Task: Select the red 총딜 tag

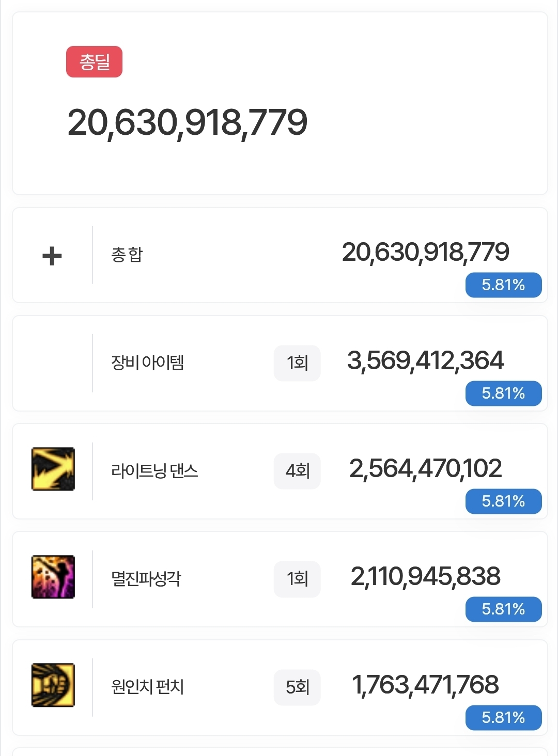Action: pyautogui.click(x=94, y=62)
